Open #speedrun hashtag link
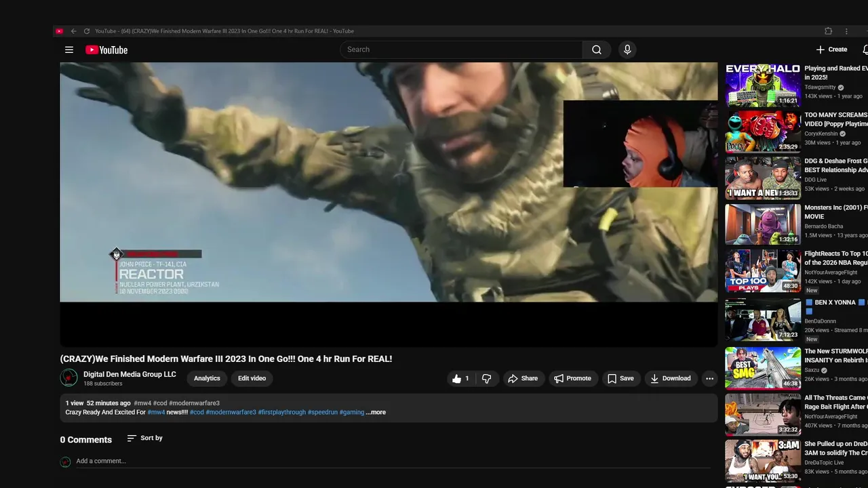 click(323, 412)
